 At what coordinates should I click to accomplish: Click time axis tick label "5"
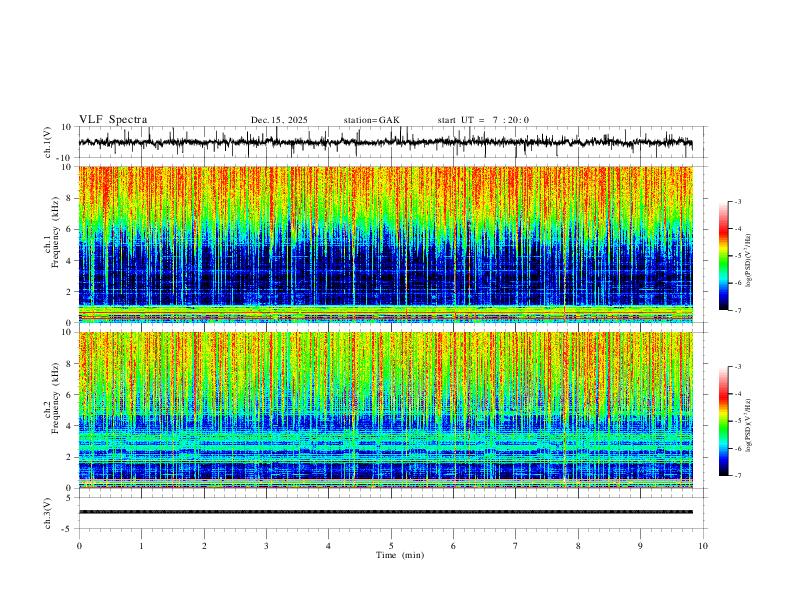(391, 546)
